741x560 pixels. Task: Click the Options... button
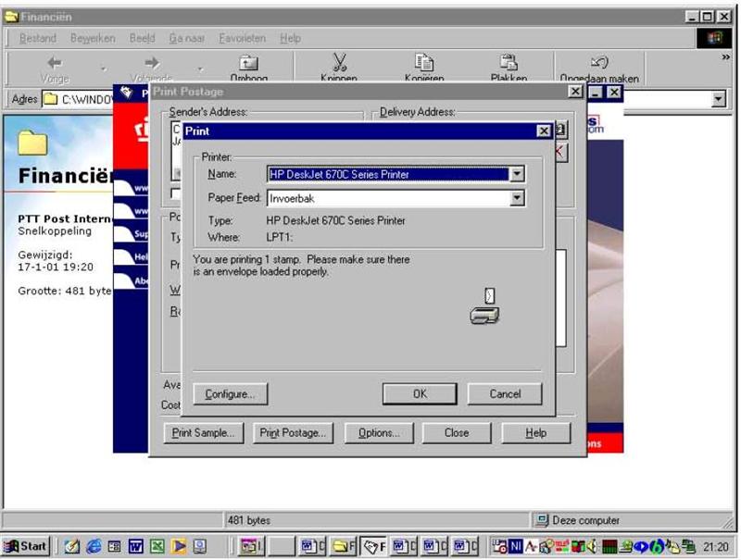tap(379, 433)
